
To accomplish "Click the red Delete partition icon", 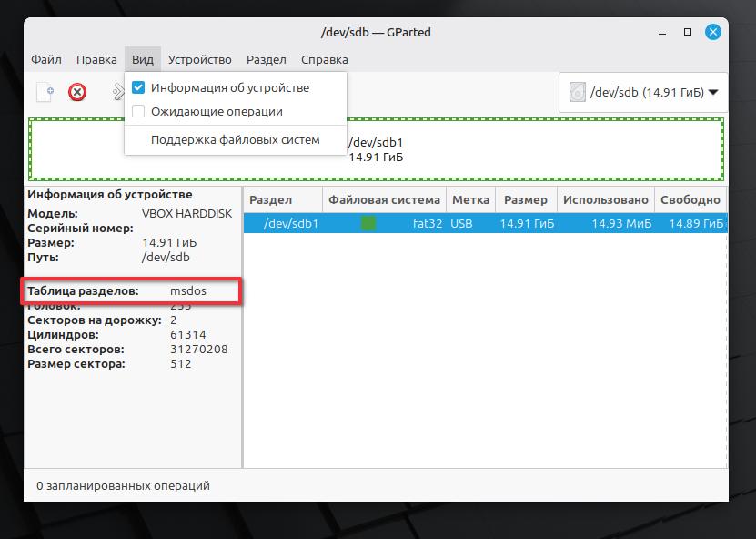I will (77, 92).
